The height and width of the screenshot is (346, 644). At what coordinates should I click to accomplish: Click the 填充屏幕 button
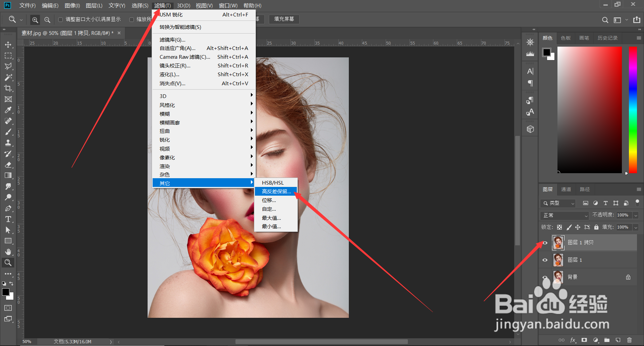[284, 19]
